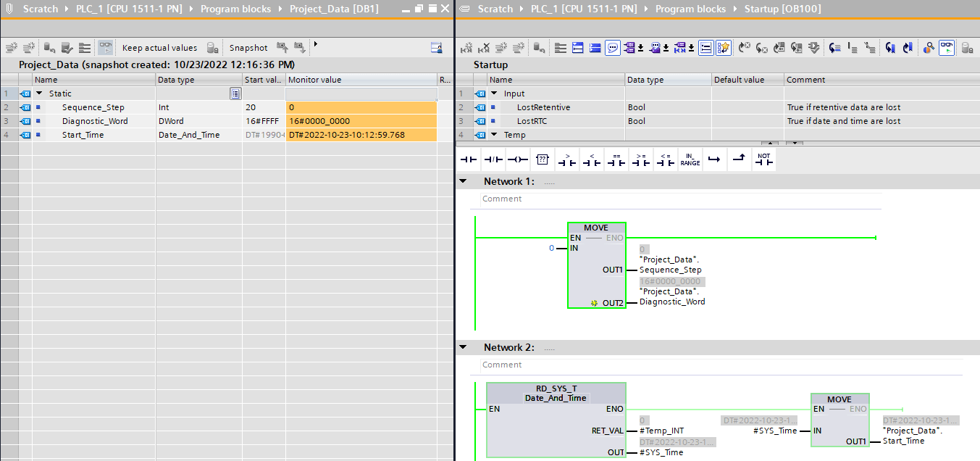The width and height of the screenshot is (980, 461).
Task: Toggle Monitor all in Project_Data editor
Action: click(106, 48)
